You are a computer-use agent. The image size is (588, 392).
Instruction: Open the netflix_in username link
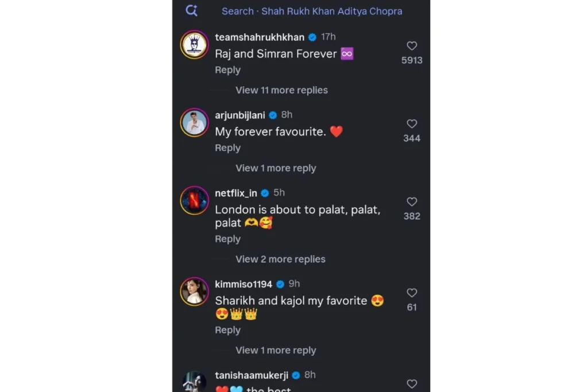(x=235, y=193)
